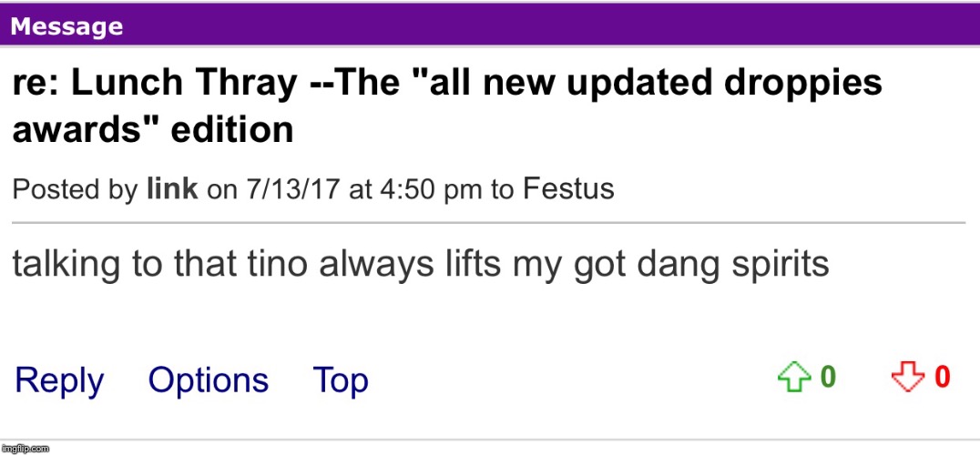Screen dimensions: 980x455
Task: Jump to Top of the page
Action: (340, 380)
